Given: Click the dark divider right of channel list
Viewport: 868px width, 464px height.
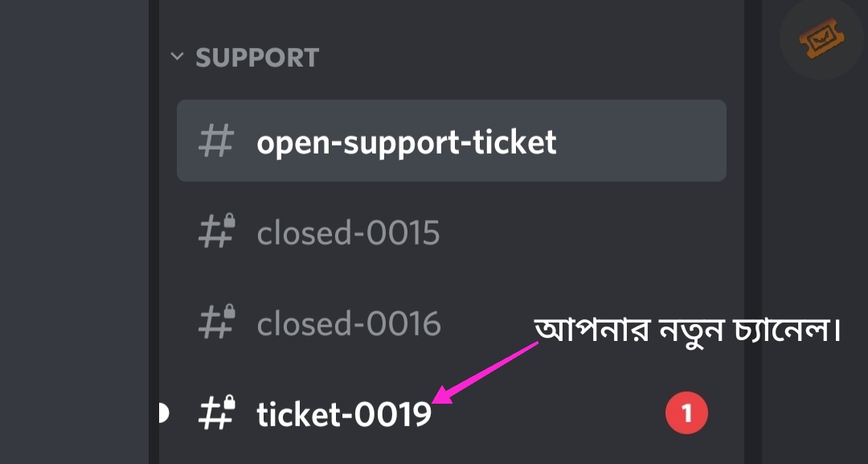Looking at the screenshot, I should [x=752, y=241].
